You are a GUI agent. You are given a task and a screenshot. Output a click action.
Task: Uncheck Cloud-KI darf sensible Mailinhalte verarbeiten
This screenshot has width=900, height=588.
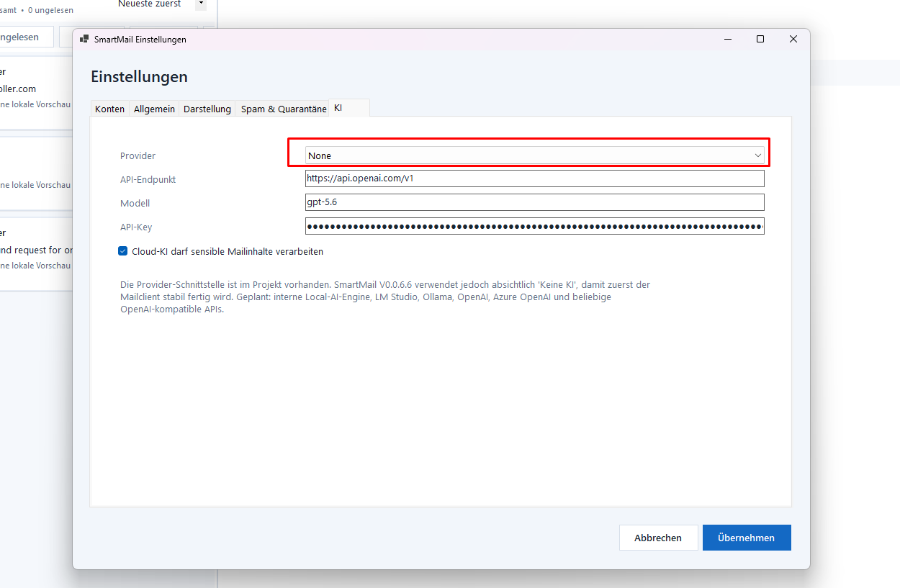tap(122, 251)
